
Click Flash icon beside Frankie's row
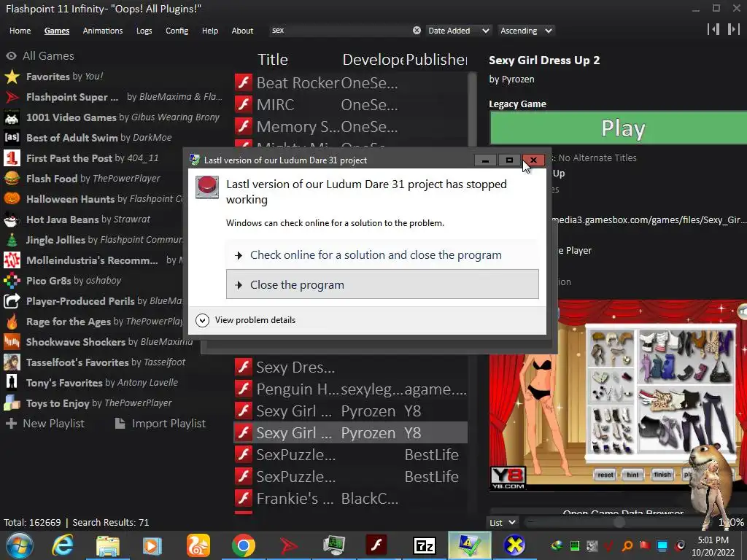(244, 499)
